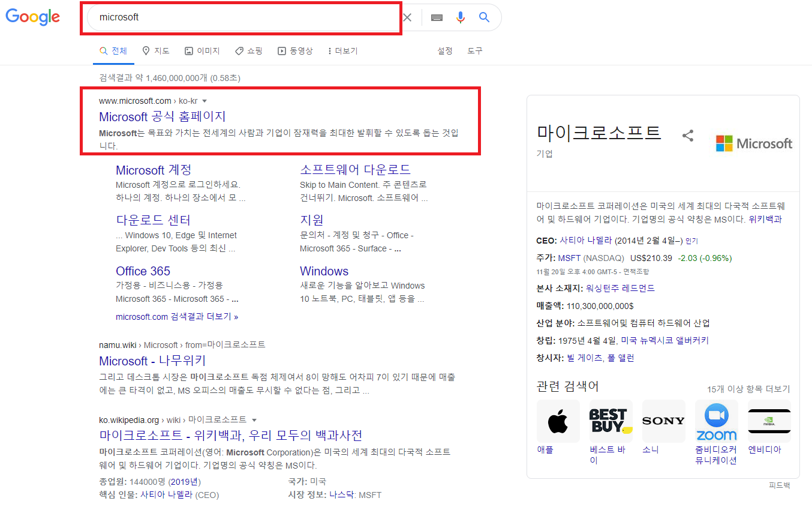This screenshot has height=510, width=812.
Task: Open the Microsoft 공식 홈페이지 result
Action: click(162, 116)
